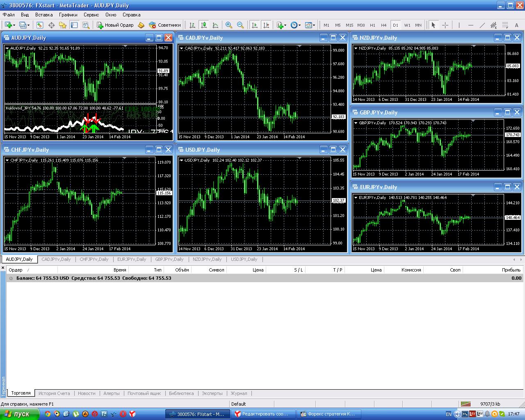
Task: Open the MetaEditor yellow book icon
Action: point(141,25)
